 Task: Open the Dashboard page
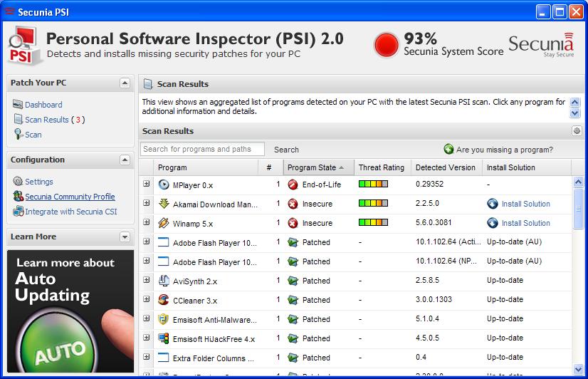pos(43,105)
